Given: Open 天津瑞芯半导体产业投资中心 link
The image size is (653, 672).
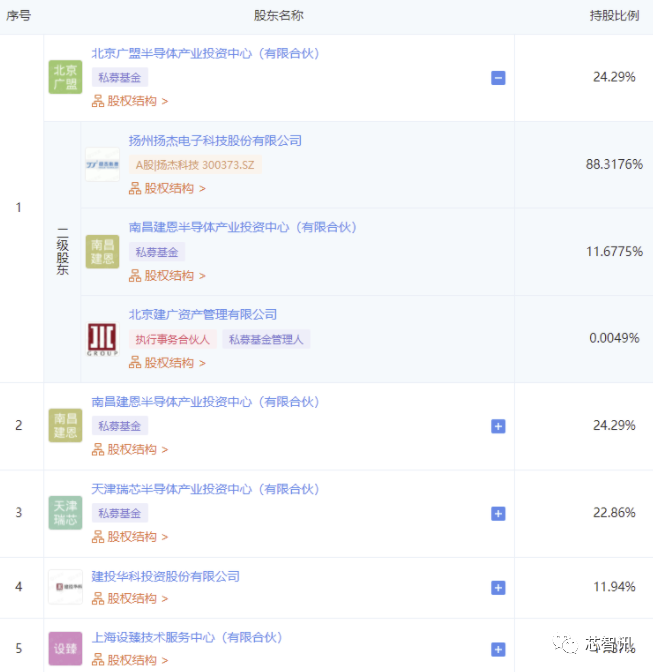Looking at the screenshot, I should point(205,489).
